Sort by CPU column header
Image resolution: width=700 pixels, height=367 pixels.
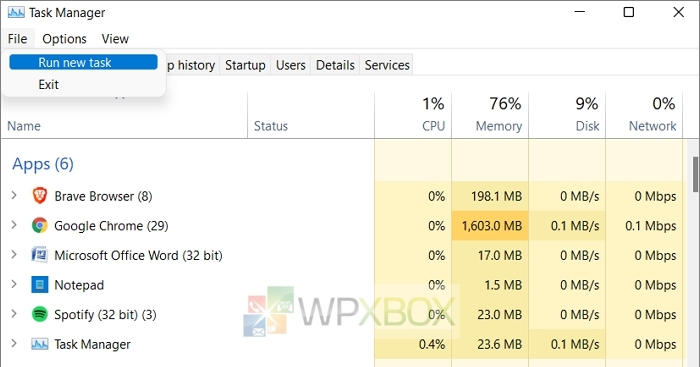tap(413, 114)
